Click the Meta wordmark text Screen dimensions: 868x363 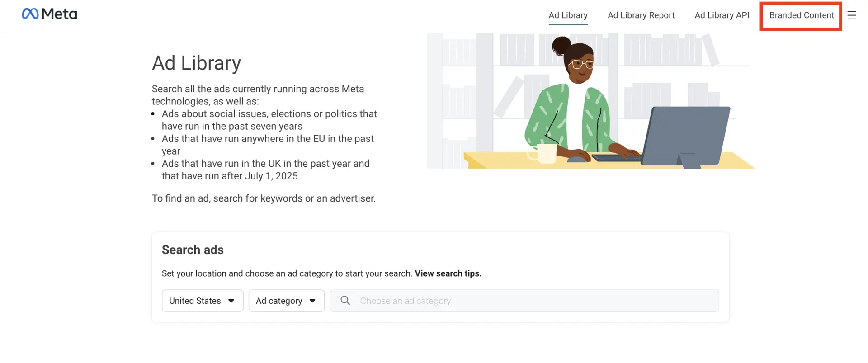59,14
